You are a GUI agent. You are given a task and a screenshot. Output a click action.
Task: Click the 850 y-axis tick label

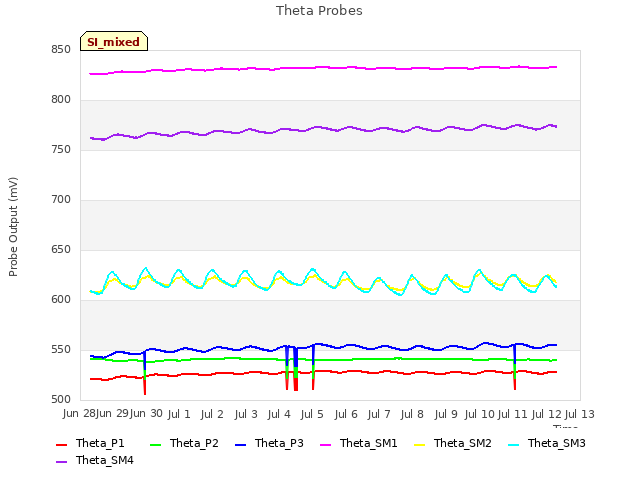[61, 49]
